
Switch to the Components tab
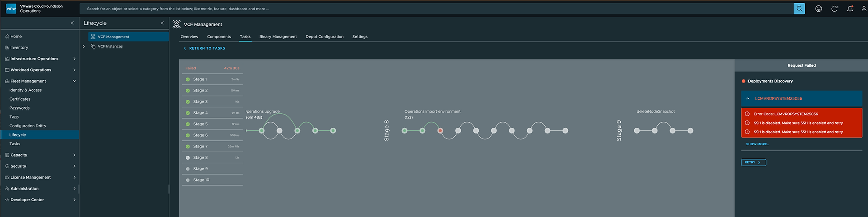219,37
